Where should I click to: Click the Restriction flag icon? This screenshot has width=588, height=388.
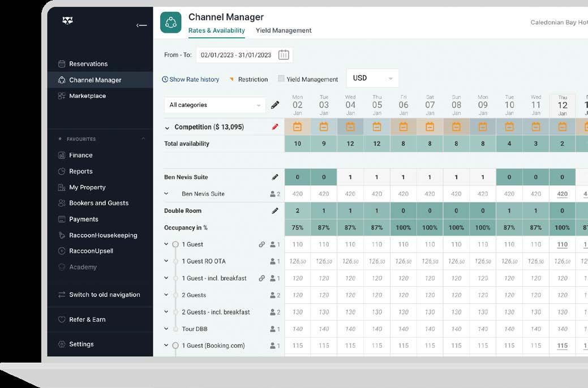pyautogui.click(x=232, y=79)
